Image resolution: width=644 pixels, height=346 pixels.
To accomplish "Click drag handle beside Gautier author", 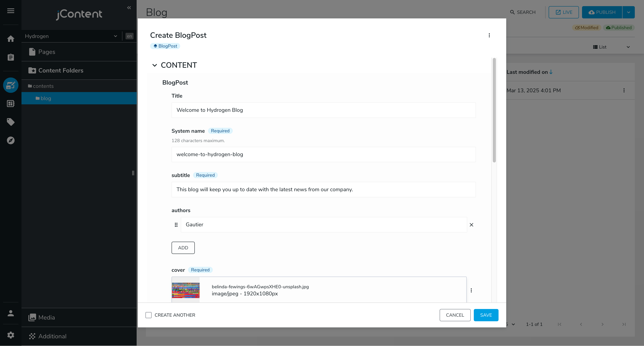I will 176,225.
